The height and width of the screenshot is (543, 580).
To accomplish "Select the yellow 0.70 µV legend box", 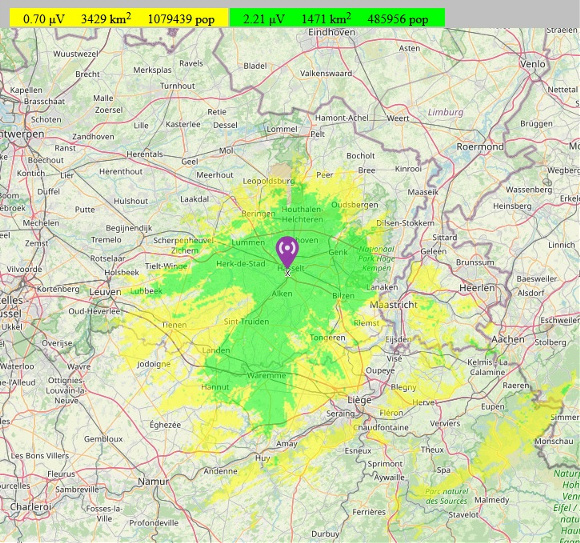I will tap(119, 18).
